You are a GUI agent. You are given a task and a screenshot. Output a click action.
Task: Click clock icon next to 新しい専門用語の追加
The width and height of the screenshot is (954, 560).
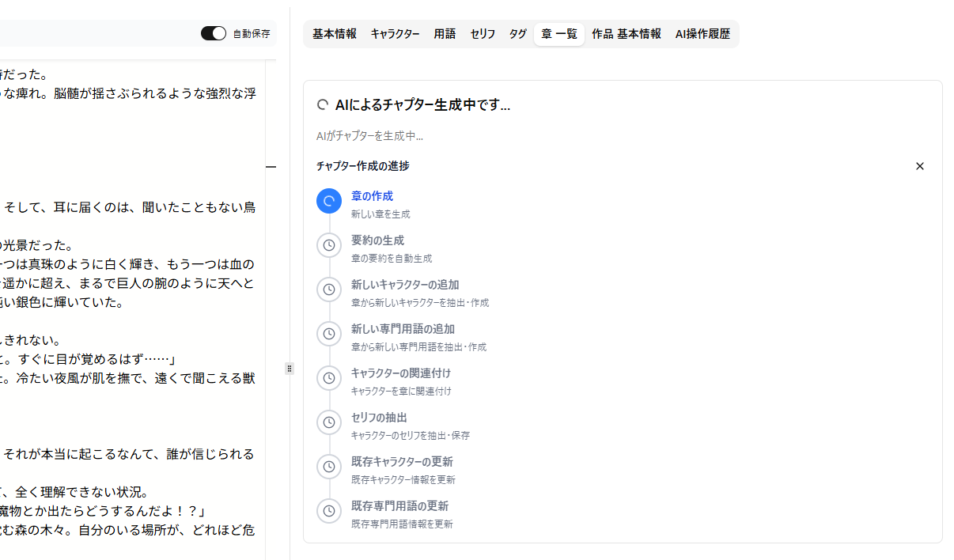[x=329, y=334]
